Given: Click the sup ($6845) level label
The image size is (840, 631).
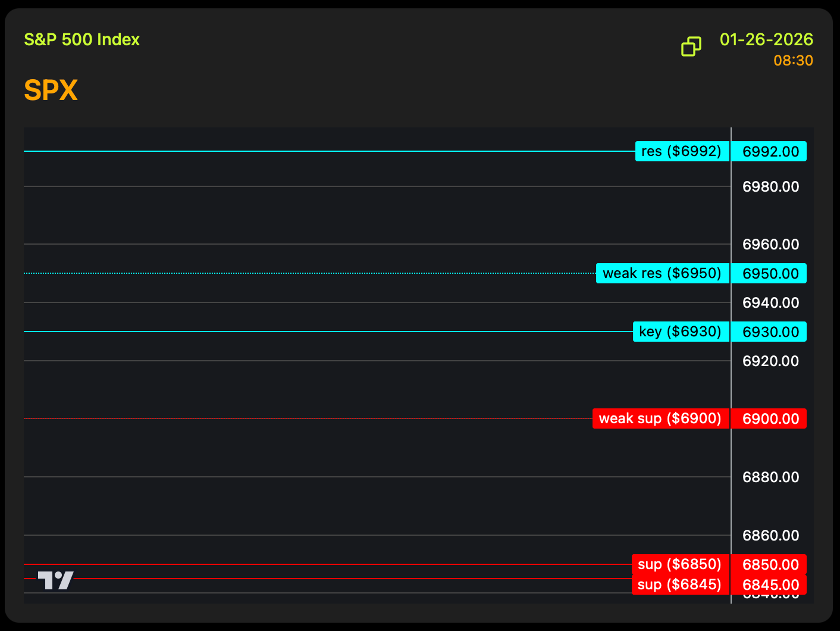Looking at the screenshot, I should coord(679,585).
